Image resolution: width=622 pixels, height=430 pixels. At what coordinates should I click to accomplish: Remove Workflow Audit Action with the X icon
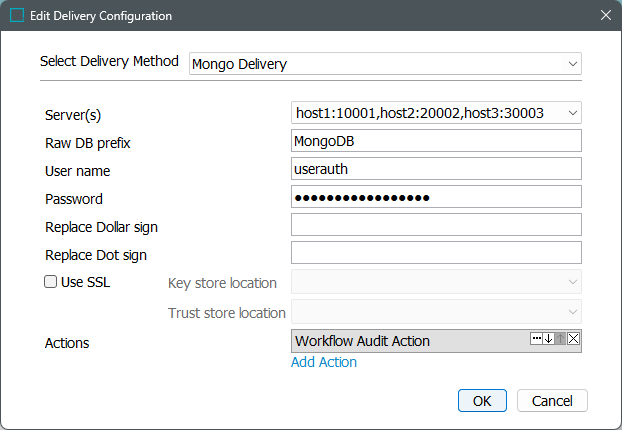click(573, 339)
